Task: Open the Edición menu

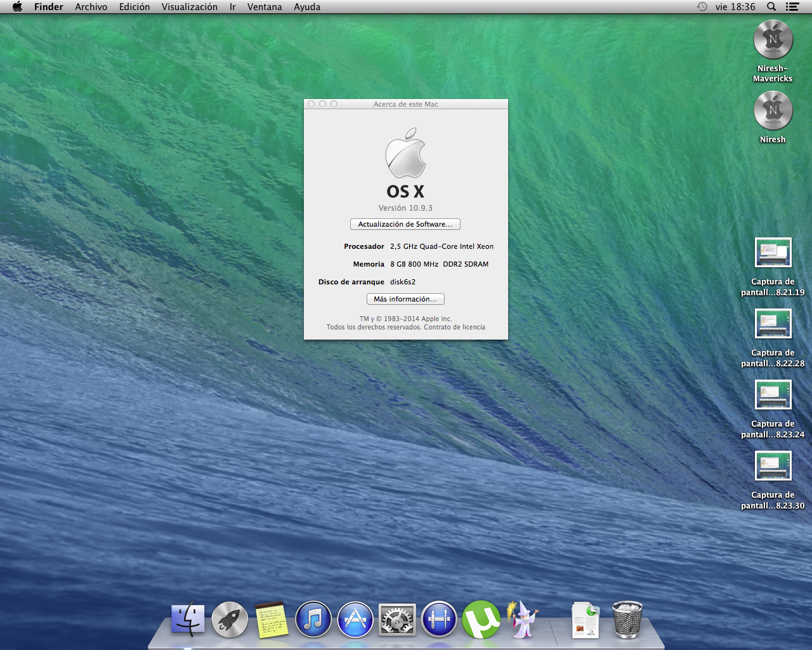Action: click(134, 7)
